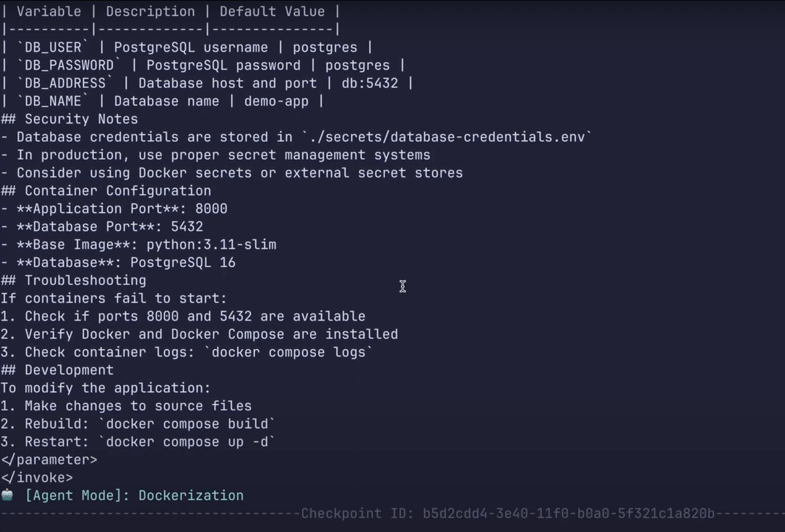785x532 pixels.
Task: Click the robot icon beside Agent Mode
Action: click(7, 495)
